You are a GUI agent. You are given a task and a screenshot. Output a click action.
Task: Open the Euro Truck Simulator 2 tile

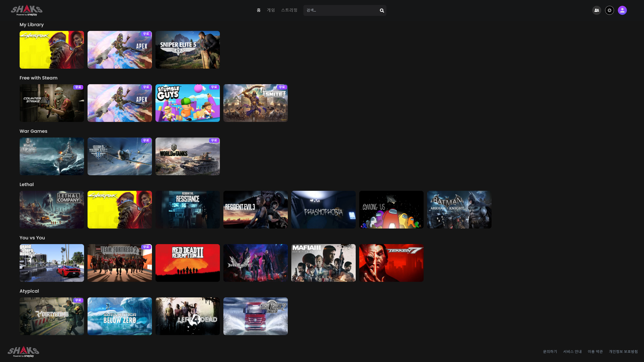click(x=255, y=316)
